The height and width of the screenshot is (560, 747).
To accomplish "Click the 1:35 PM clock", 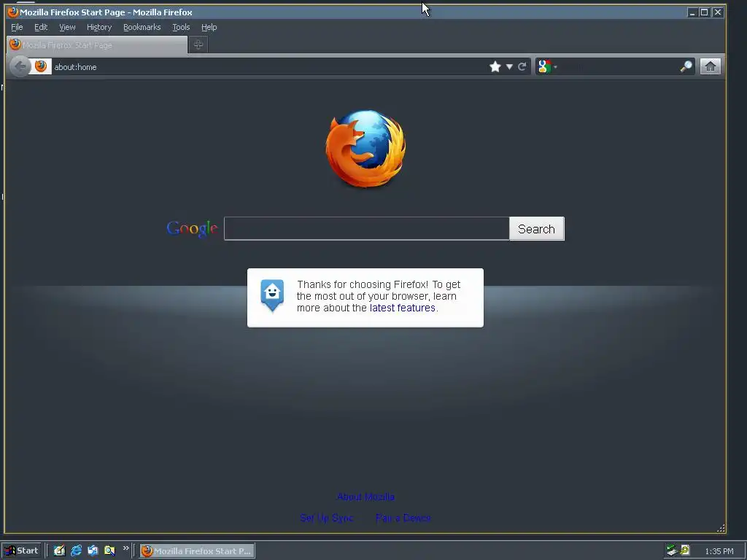I will [x=719, y=551].
